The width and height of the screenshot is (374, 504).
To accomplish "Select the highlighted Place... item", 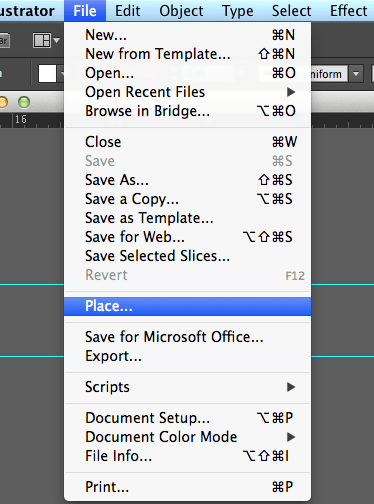I will tap(187, 306).
